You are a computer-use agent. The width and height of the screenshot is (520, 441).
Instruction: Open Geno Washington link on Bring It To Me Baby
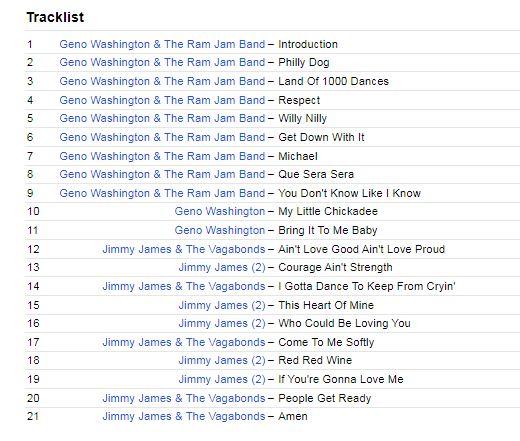tap(220, 230)
